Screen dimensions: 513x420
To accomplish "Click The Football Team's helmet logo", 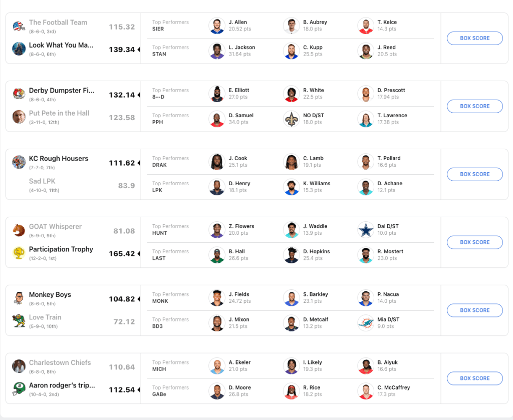I will 19,26.
